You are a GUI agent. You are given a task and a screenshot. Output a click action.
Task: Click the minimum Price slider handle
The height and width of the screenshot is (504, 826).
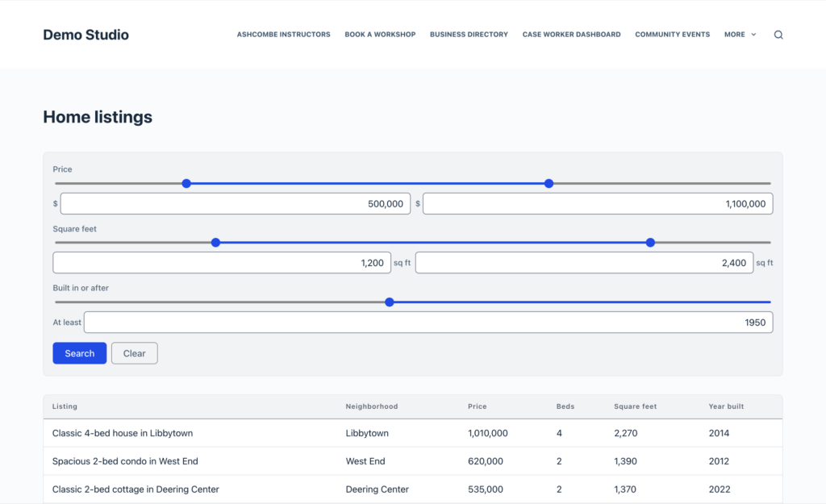tap(186, 183)
